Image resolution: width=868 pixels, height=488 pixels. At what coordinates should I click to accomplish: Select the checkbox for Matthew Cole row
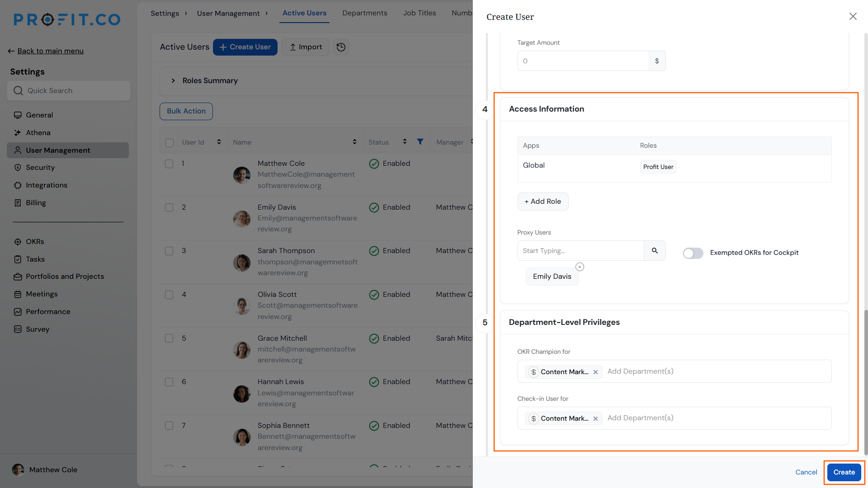coord(169,164)
